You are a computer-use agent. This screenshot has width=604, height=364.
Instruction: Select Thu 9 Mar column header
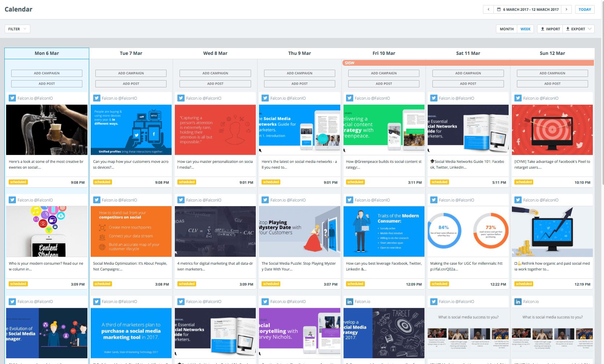tap(299, 53)
